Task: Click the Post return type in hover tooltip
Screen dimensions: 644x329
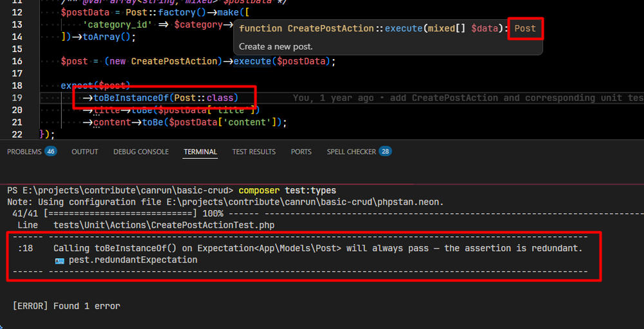Action: click(x=525, y=29)
